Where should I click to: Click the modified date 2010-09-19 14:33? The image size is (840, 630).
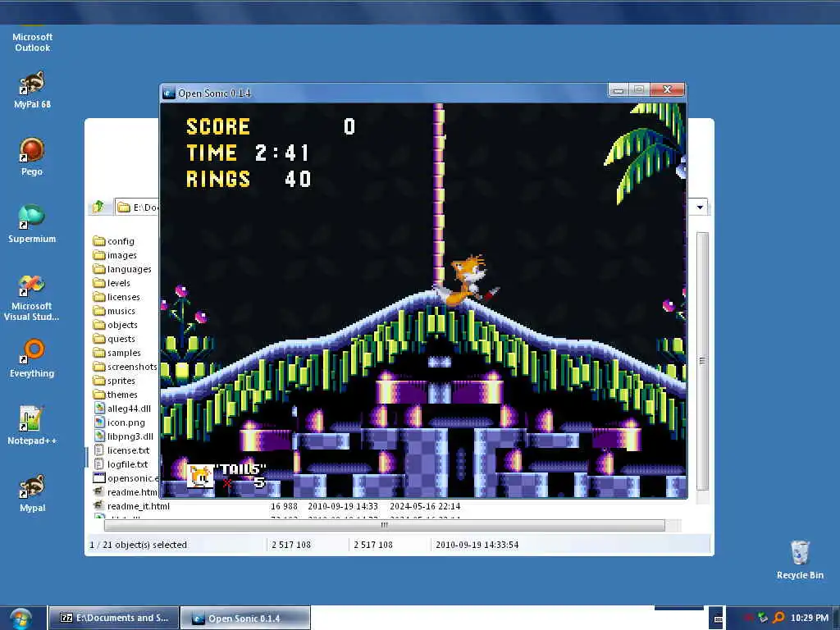(x=343, y=506)
